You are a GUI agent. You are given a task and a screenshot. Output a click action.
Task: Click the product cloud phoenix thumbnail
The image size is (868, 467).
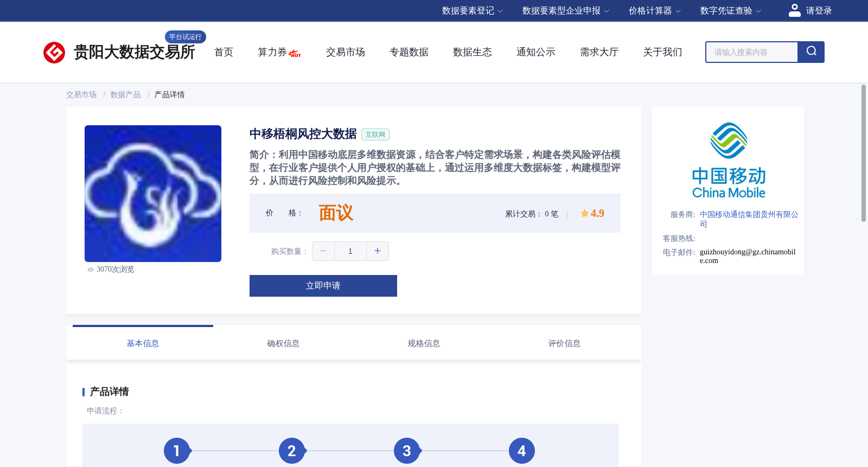point(153,194)
